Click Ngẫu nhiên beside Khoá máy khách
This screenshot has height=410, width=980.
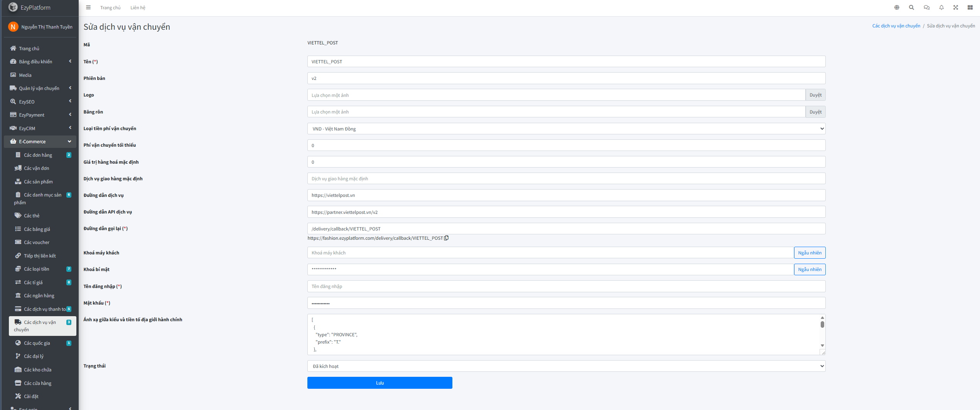click(x=810, y=253)
